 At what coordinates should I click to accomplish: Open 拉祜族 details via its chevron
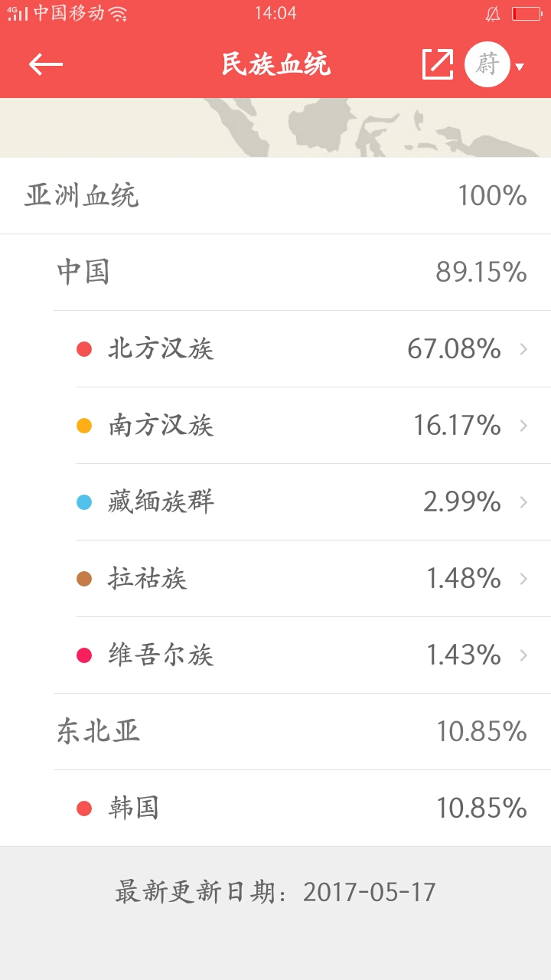pos(523,579)
